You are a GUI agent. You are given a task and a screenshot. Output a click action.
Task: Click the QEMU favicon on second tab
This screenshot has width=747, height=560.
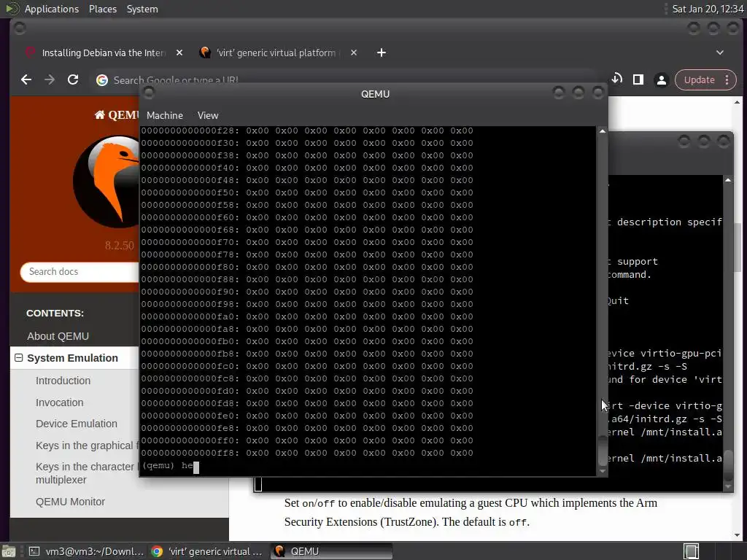tap(205, 52)
